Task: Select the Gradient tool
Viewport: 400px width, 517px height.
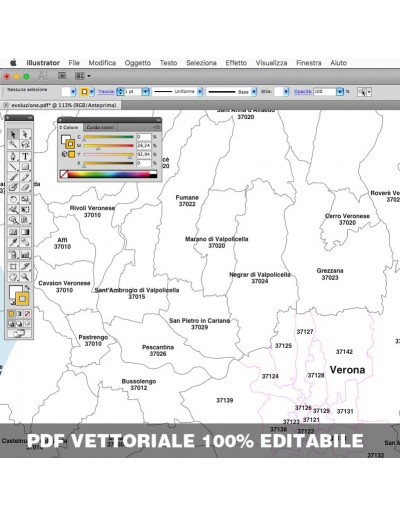Action: [25, 232]
